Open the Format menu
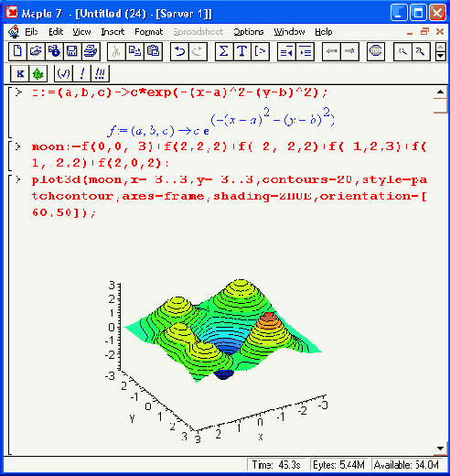This screenshot has height=476, width=450. coord(149,32)
